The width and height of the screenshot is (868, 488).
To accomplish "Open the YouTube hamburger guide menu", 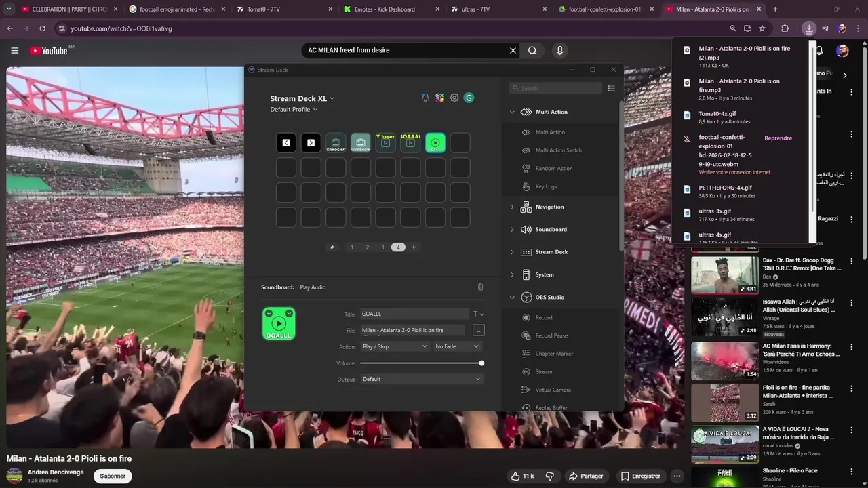I will (x=14, y=51).
